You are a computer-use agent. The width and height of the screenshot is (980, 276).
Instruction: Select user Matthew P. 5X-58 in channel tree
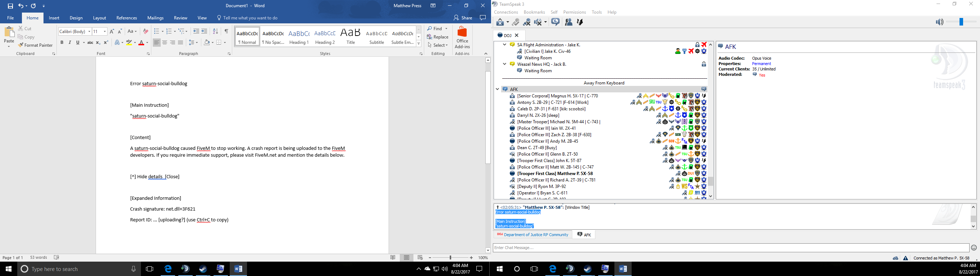pyautogui.click(x=555, y=174)
